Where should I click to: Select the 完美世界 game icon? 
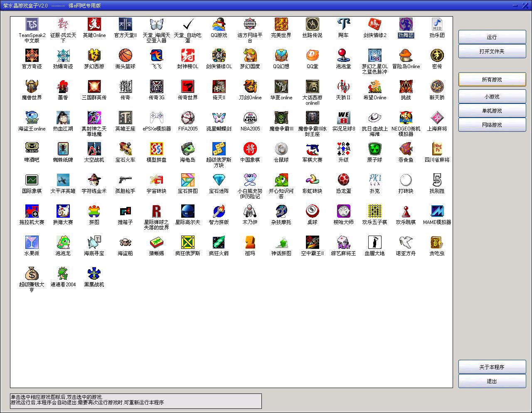281,24
